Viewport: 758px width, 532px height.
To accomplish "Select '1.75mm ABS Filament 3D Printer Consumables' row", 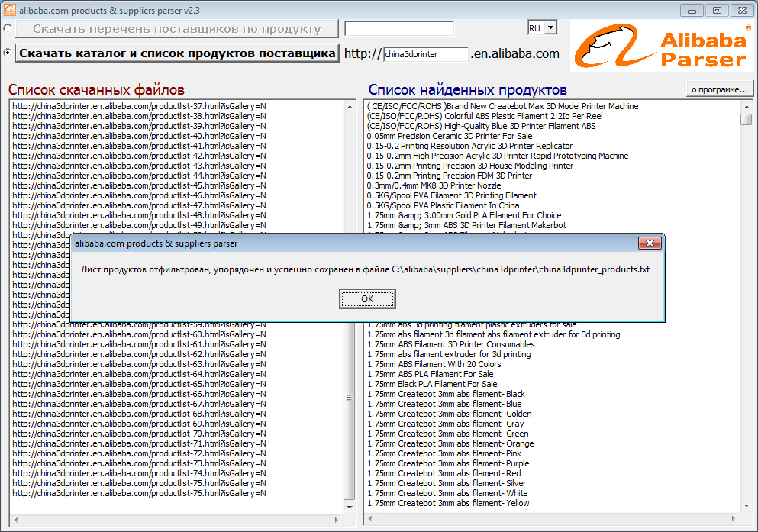I will click(451, 344).
